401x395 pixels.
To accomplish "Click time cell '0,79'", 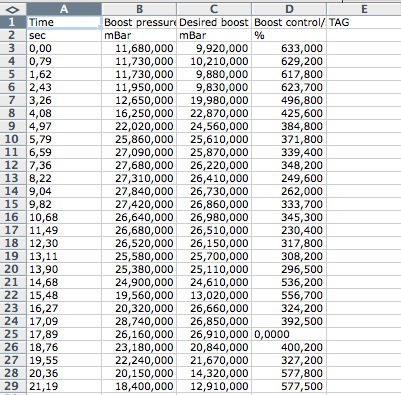I will point(64,61).
